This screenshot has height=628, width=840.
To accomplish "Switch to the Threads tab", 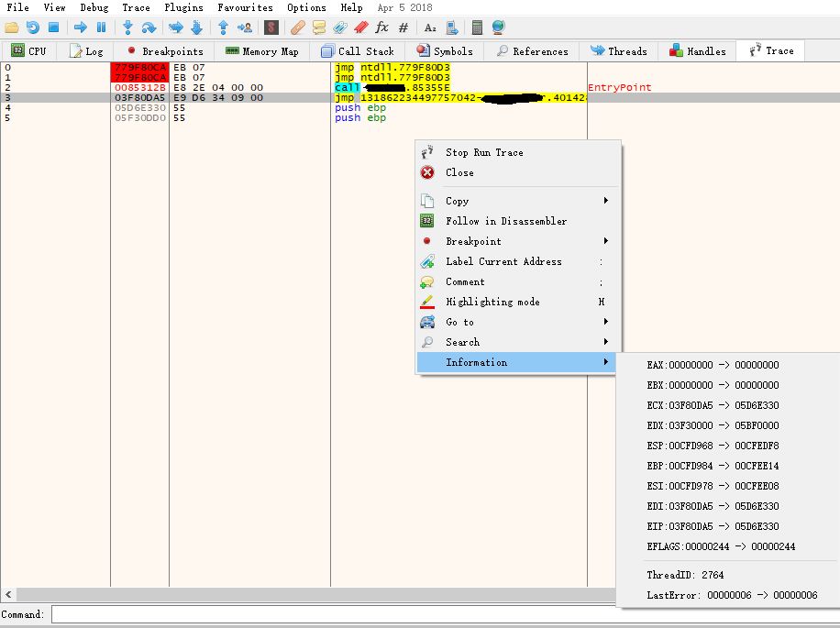I will (x=619, y=51).
